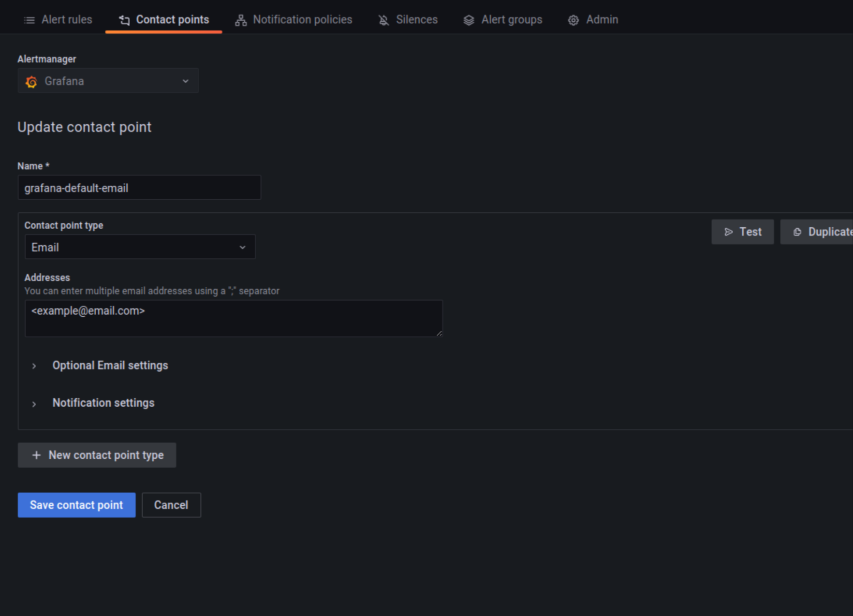
Task: Click the chevron arrow of the Alertmanager selector
Action: [186, 81]
